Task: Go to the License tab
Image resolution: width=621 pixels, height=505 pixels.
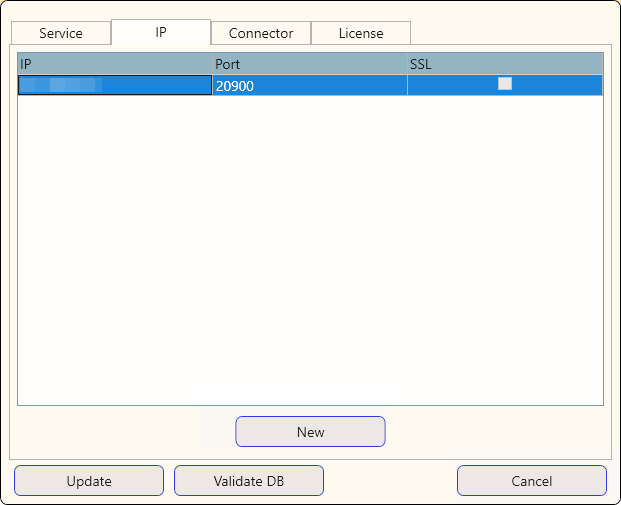Action: (361, 33)
